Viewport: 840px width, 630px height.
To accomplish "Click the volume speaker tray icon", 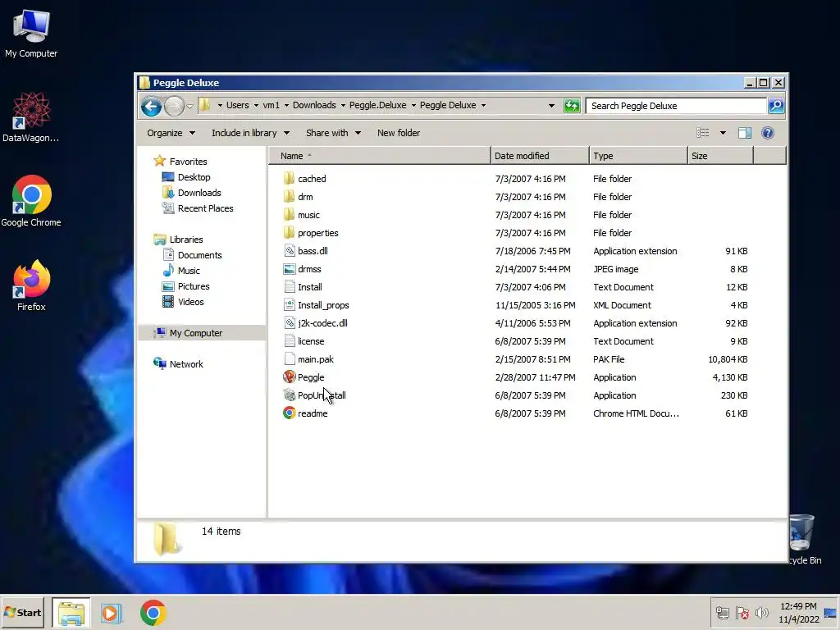I will pyautogui.click(x=761, y=613).
